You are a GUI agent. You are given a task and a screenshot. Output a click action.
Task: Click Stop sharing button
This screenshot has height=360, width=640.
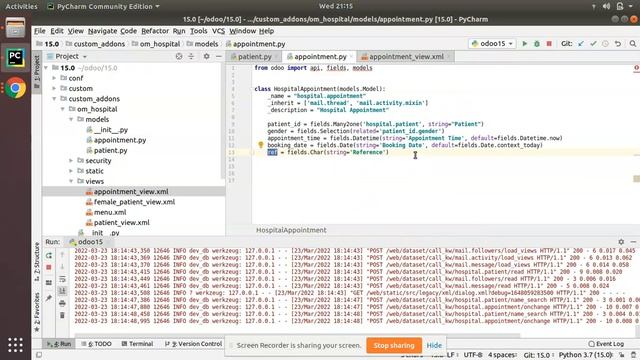click(x=394, y=345)
